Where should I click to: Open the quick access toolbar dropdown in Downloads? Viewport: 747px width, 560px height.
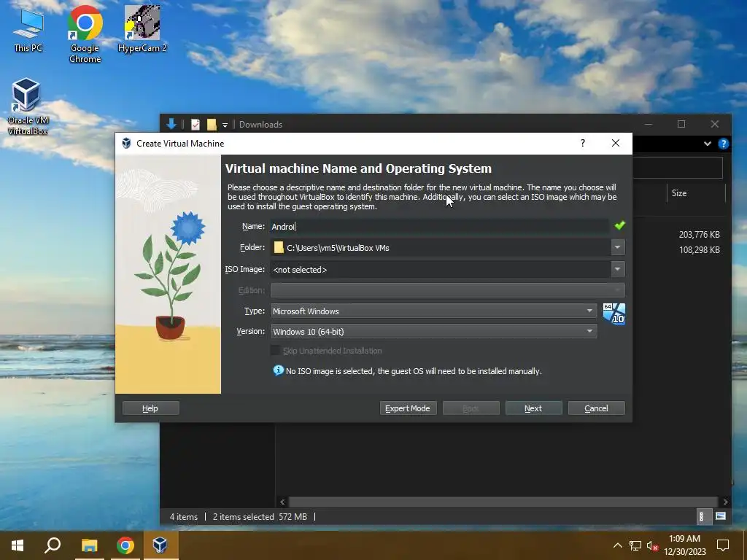tap(225, 125)
